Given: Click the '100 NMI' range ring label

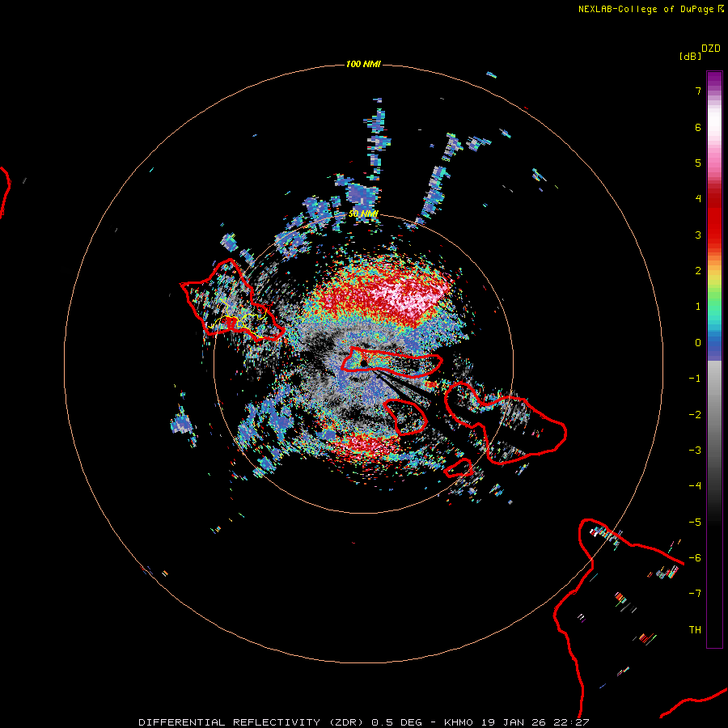Looking at the screenshot, I should (363, 64).
